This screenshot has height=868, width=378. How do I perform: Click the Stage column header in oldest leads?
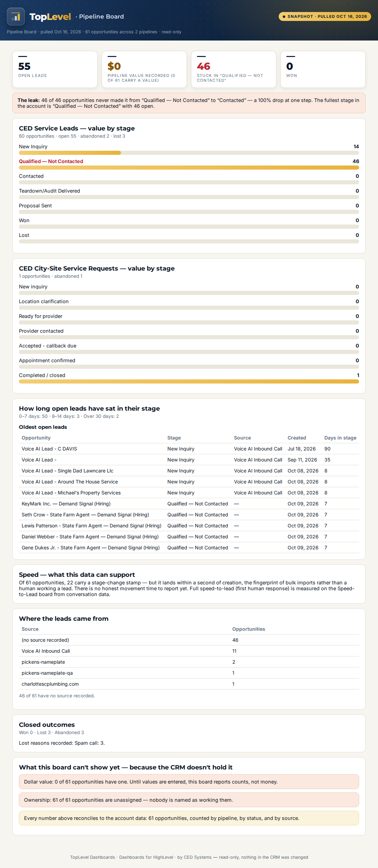pyautogui.click(x=174, y=438)
